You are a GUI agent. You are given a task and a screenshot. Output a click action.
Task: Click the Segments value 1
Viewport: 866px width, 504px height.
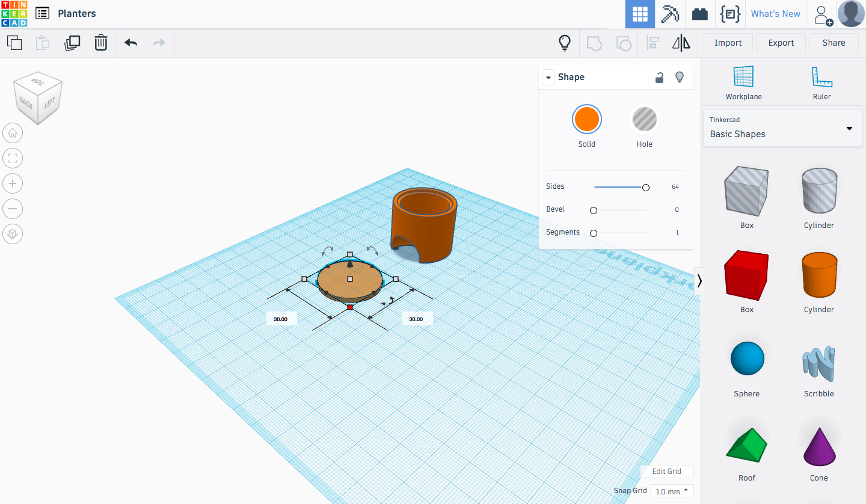pyautogui.click(x=677, y=233)
